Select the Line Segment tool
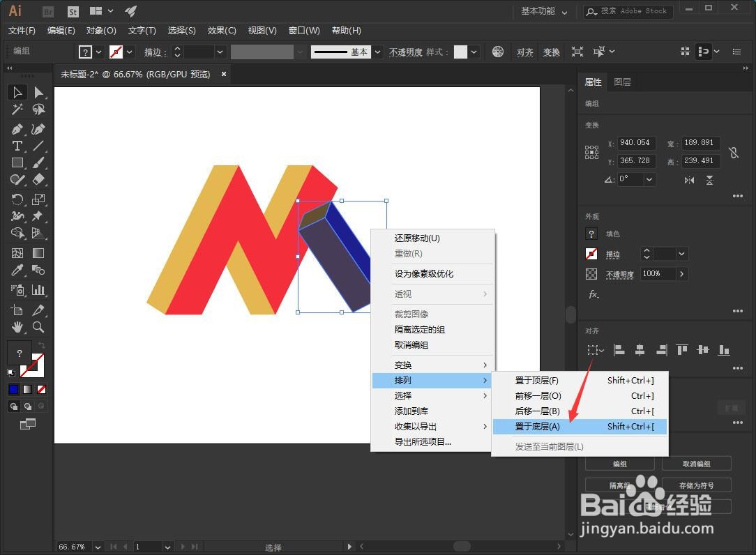Image resolution: width=756 pixels, height=555 pixels. coord(38,146)
